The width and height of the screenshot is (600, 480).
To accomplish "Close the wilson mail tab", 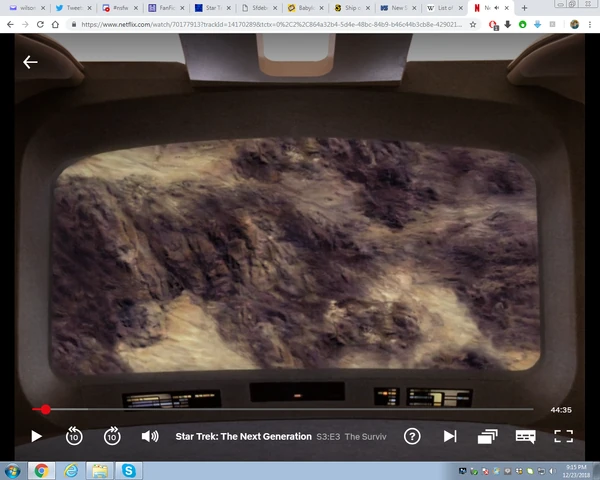I will tap(43, 8).
